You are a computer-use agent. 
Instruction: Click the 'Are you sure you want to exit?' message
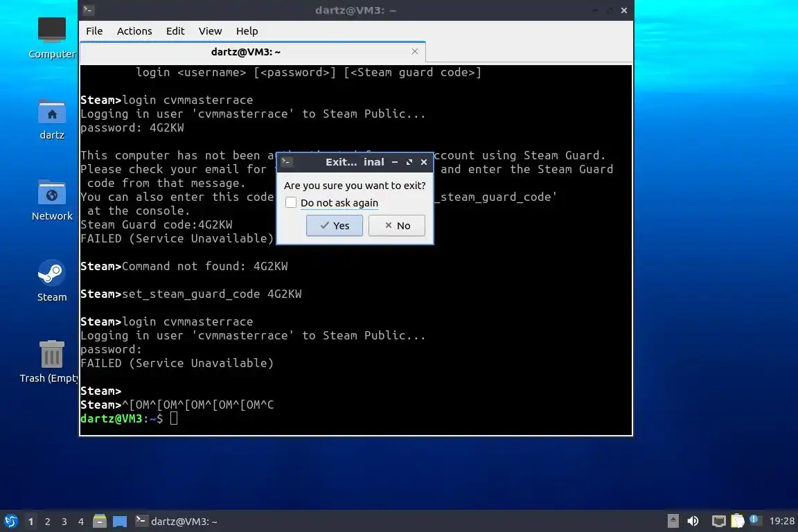[355, 186]
